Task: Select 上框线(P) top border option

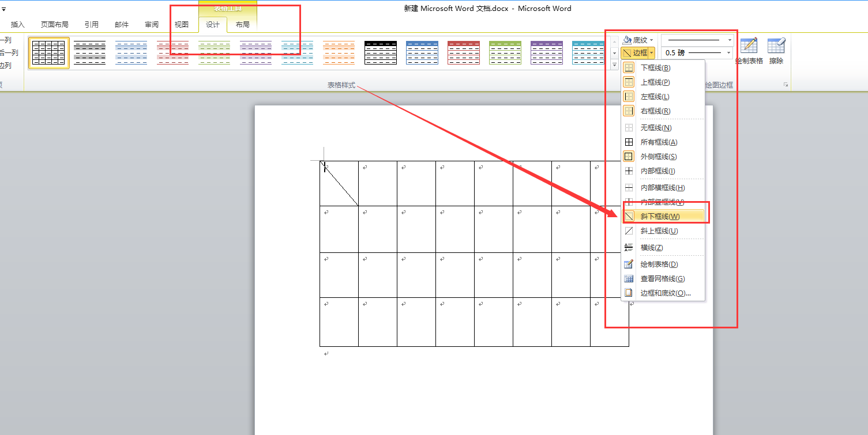Action: tap(663, 82)
